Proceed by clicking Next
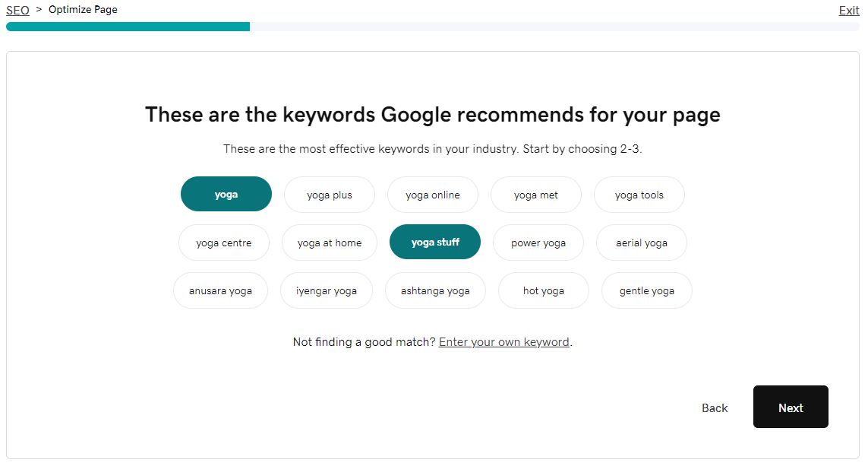 click(791, 407)
